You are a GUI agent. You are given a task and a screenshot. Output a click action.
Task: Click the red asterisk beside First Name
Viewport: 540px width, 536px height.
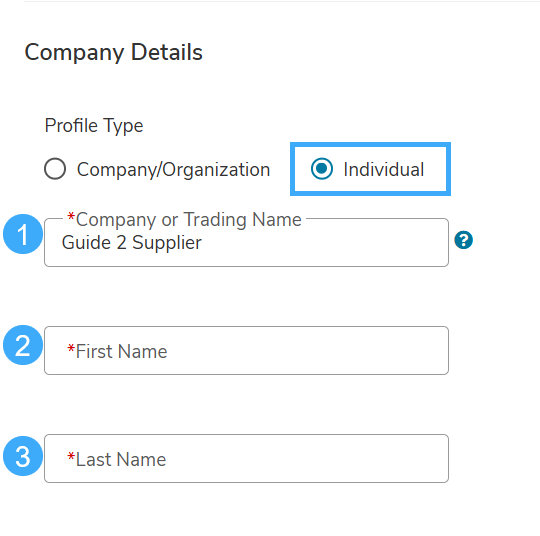point(71,349)
